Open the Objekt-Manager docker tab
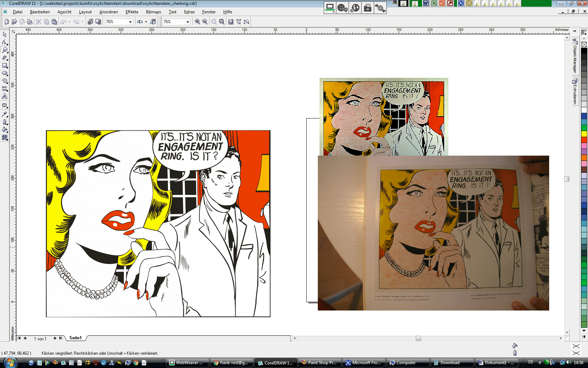 tap(575, 56)
